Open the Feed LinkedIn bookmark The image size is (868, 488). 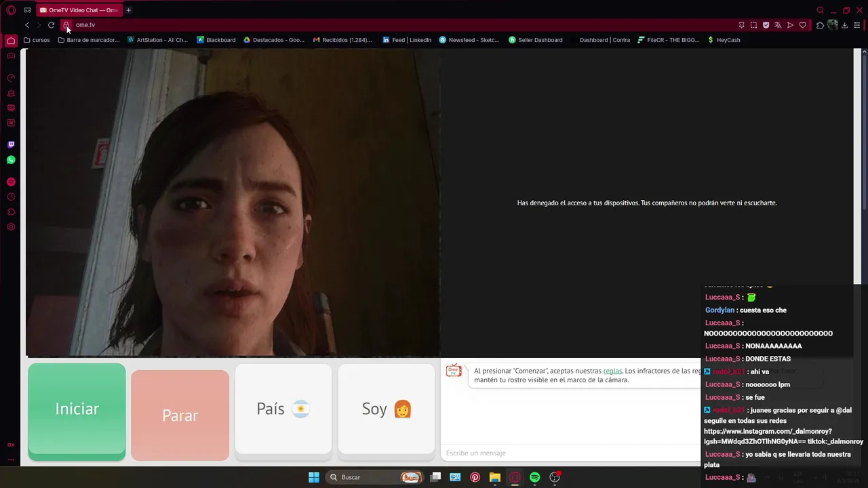click(407, 40)
